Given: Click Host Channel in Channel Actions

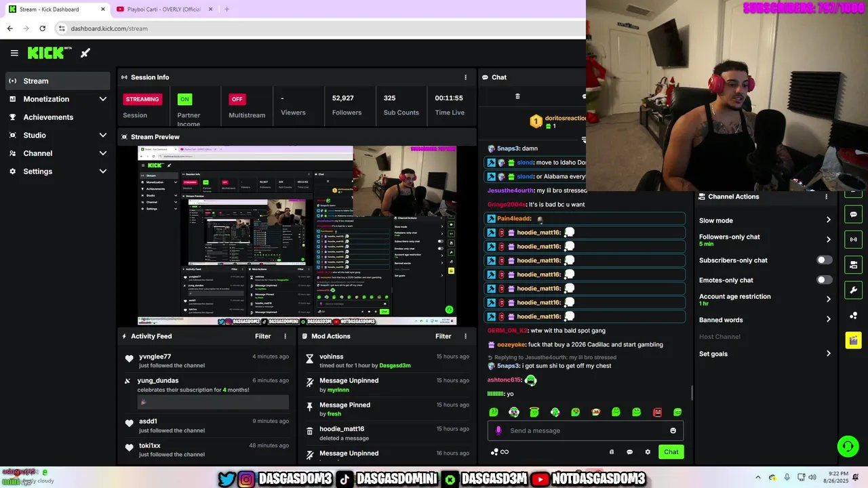Looking at the screenshot, I should point(719,337).
